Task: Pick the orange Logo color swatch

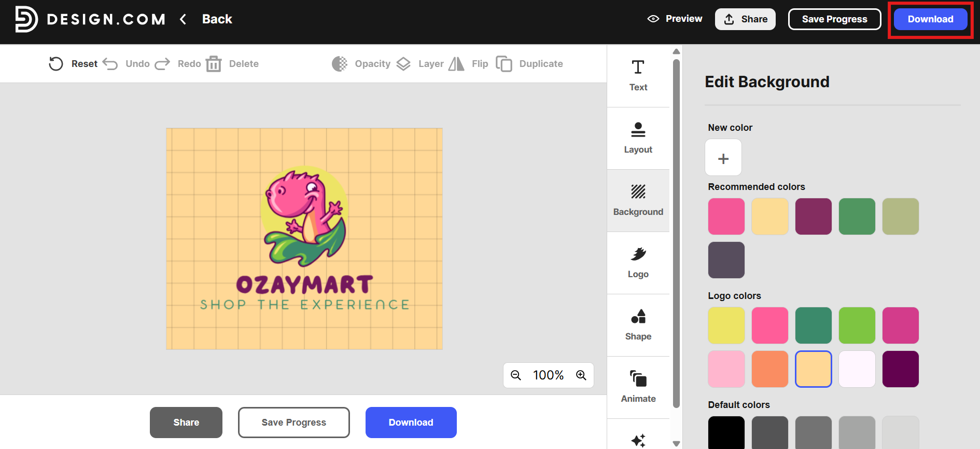Action: tap(770, 369)
